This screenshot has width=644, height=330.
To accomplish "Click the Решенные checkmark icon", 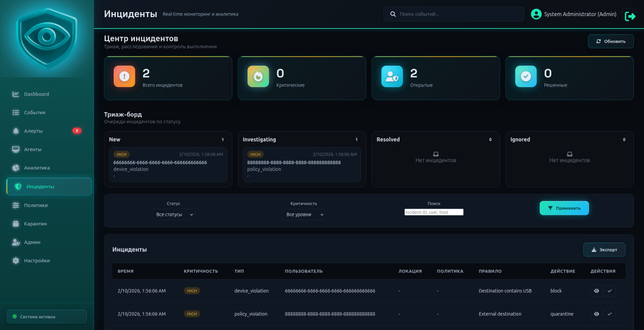I will [526, 76].
